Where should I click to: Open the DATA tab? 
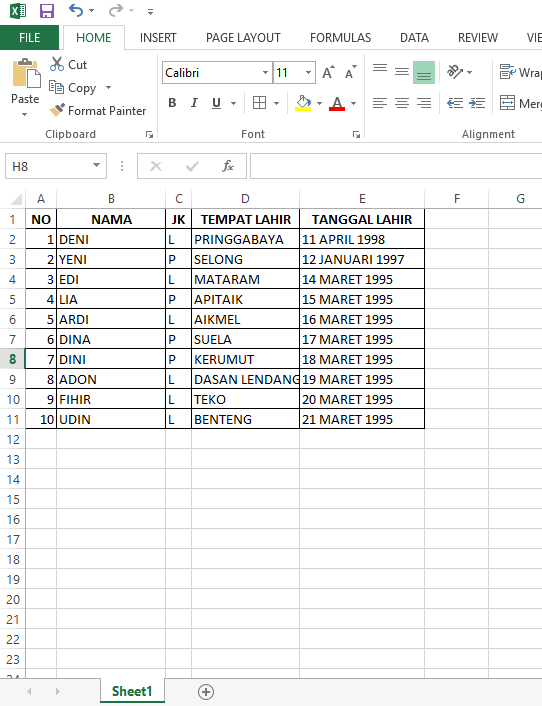point(414,37)
